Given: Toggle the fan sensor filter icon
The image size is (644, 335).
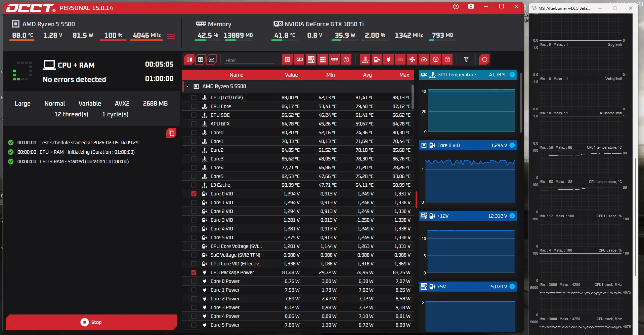Looking at the screenshot, I should pos(412,60).
